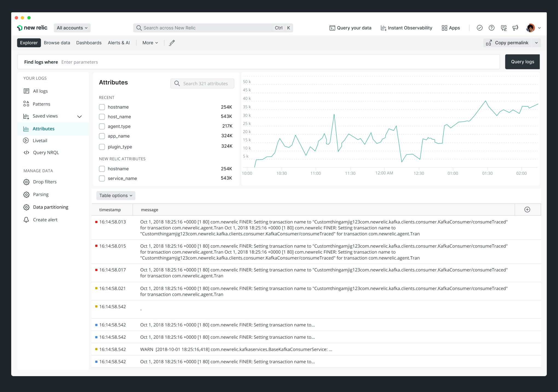This screenshot has height=392, width=558.
Task: Expand Saved views chevron
Action: pos(80,116)
